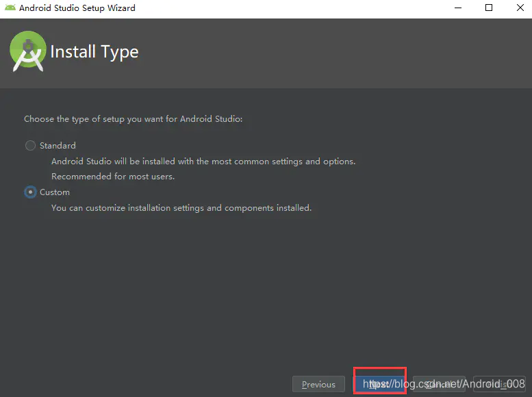Cancel the Android Studio setup wizard
This screenshot has width=532, height=397.
tap(439, 384)
